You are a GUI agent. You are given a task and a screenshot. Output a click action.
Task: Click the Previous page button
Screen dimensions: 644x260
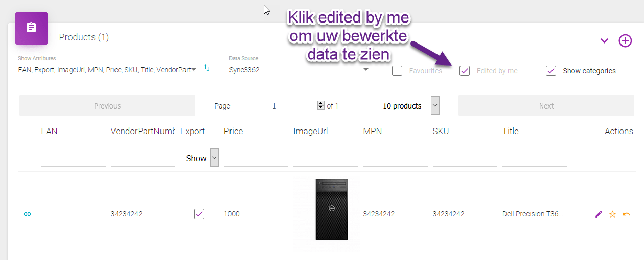(107, 106)
